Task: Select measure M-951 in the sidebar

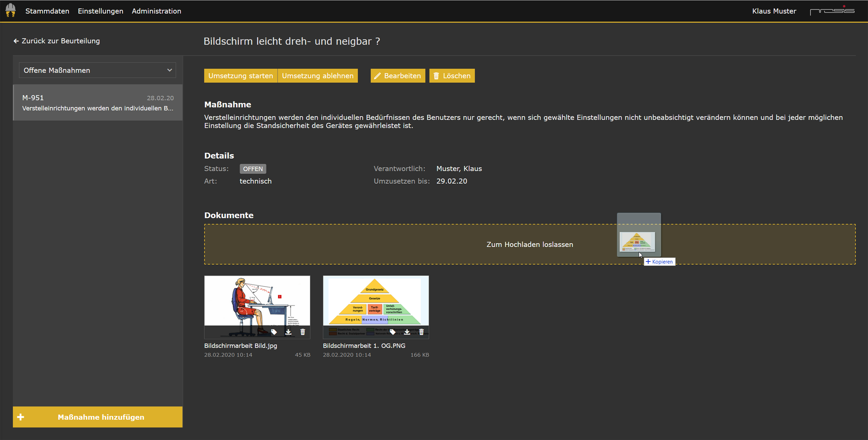Action: tap(97, 102)
